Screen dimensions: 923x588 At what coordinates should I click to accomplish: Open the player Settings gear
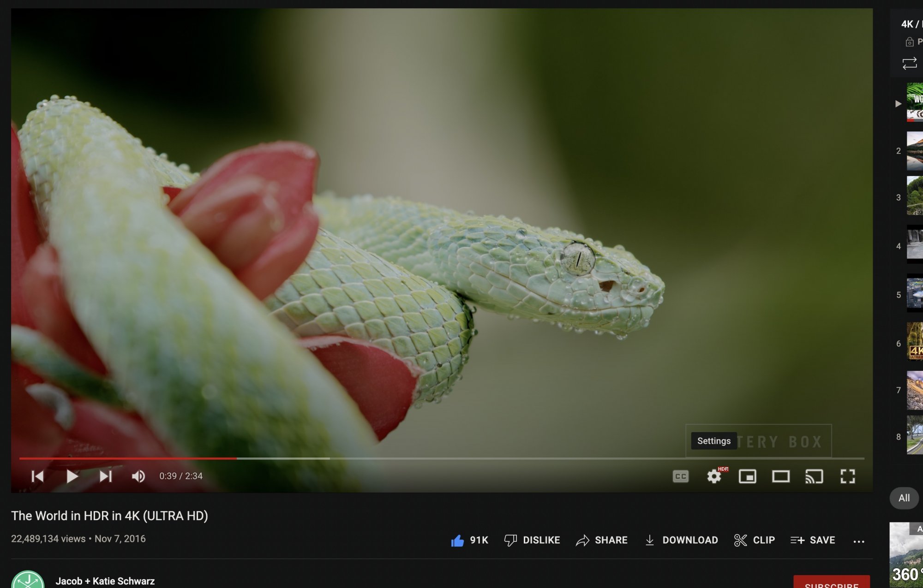pyautogui.click(x=714, y=476)
